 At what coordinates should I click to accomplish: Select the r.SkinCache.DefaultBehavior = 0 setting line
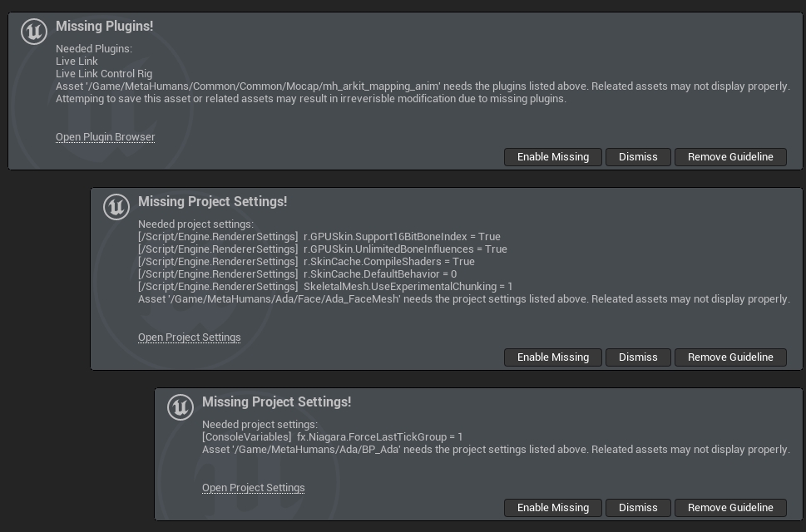pyautogui.click(x=297, y=274)
